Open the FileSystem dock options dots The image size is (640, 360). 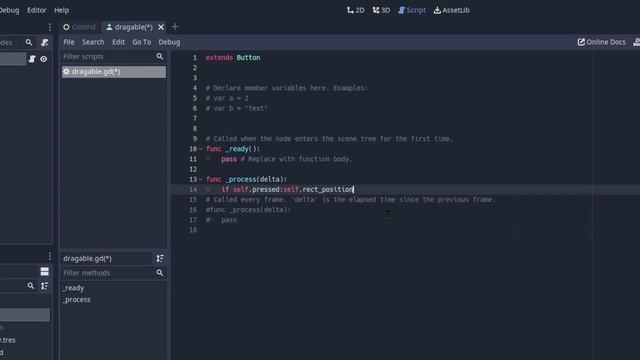(x=50, y=256)
